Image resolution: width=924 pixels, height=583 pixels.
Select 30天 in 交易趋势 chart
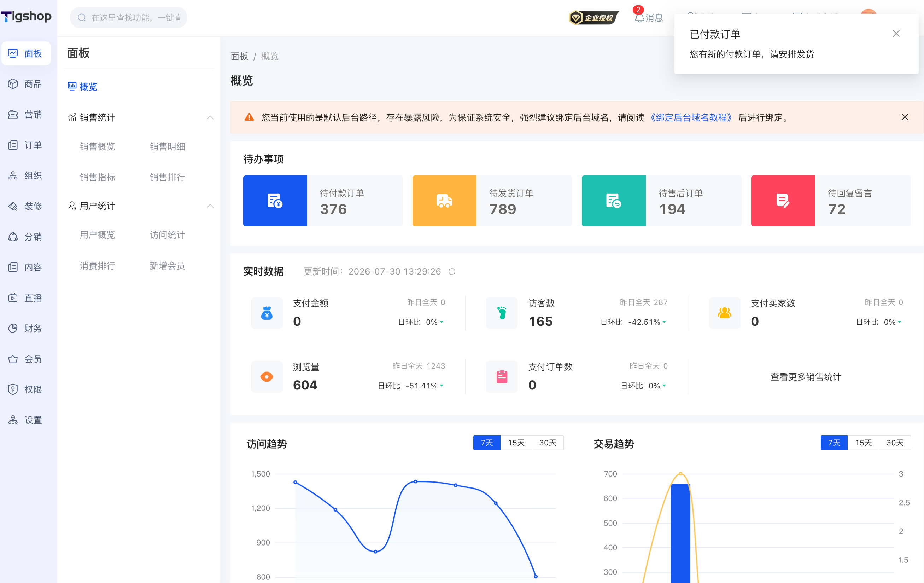pyautogui.click(x=895, y=443)
